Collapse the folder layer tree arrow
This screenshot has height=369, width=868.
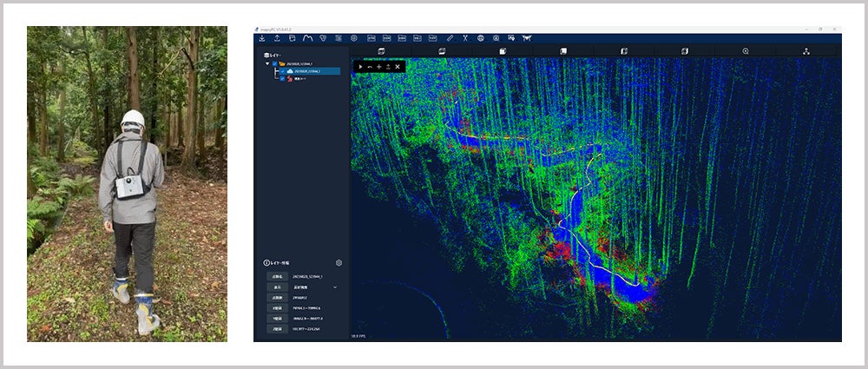(267, 63)
